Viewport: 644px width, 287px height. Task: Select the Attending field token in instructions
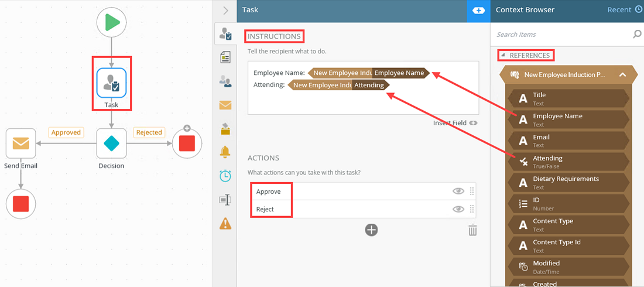(x=338, y=85)
